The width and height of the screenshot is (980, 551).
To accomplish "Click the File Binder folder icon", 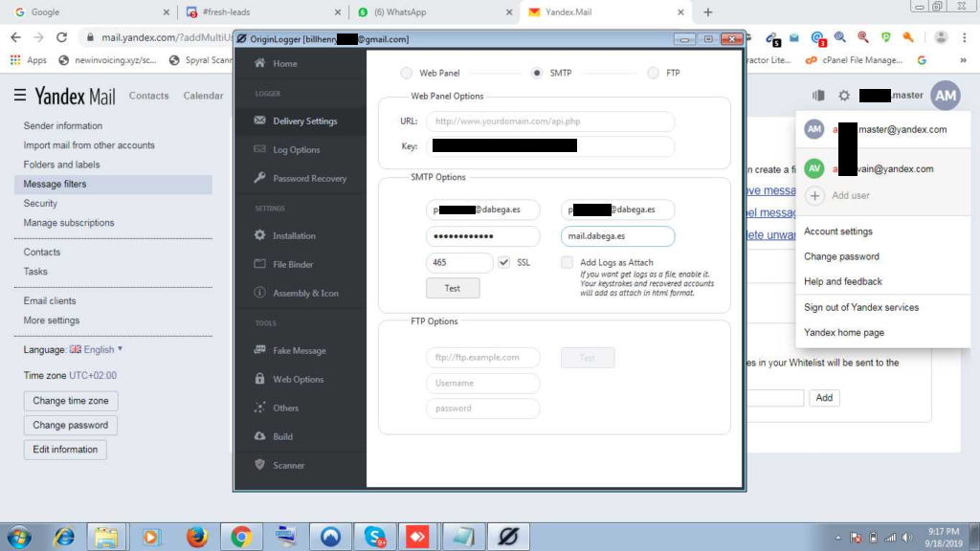I will 260,264.
